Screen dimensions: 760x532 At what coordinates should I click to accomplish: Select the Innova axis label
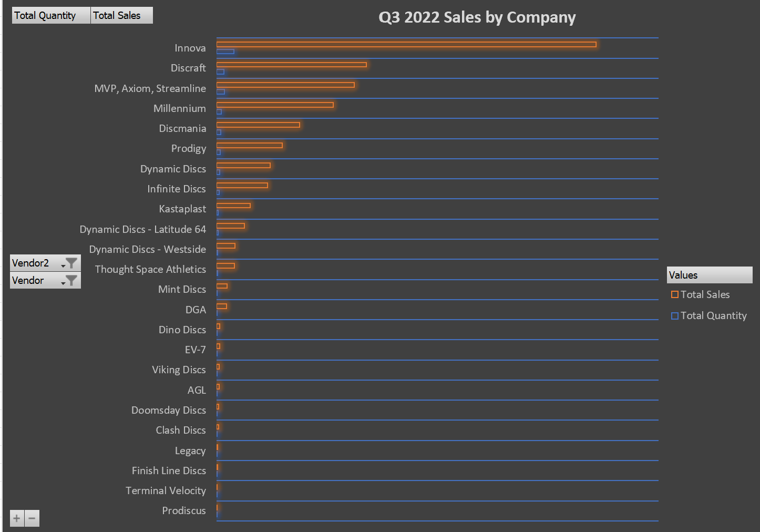pos(190,48)
